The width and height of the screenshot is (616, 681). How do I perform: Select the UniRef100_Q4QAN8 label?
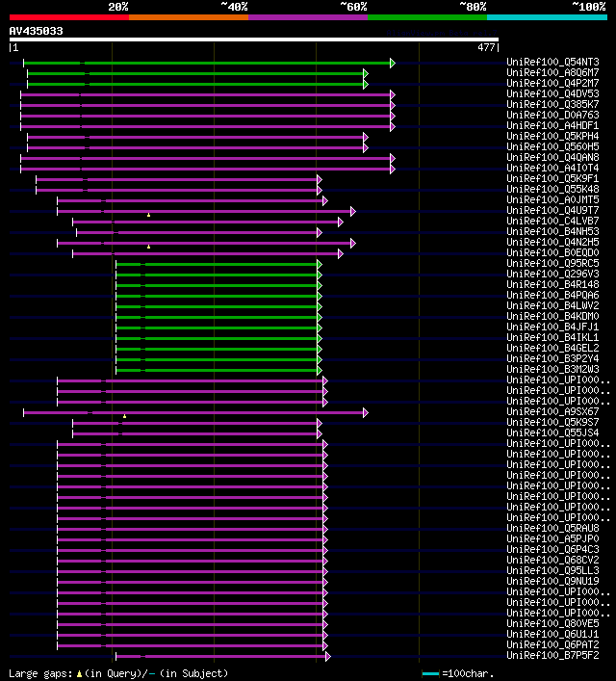(552, 157)
